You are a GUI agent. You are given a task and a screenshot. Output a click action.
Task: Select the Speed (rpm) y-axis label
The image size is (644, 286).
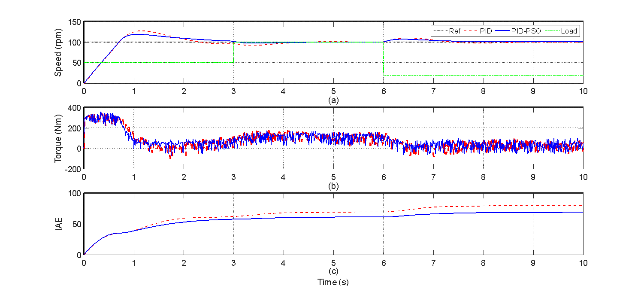tap(58, 52)
